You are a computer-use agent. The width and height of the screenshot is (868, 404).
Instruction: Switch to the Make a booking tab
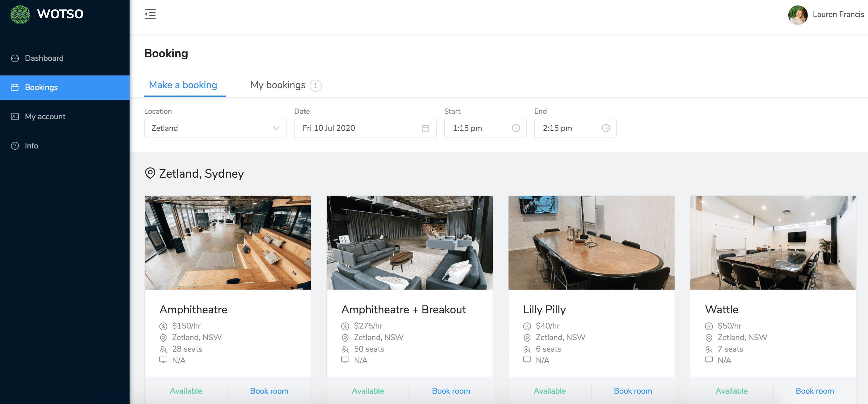pyautogui.click(x=183, y=85)
